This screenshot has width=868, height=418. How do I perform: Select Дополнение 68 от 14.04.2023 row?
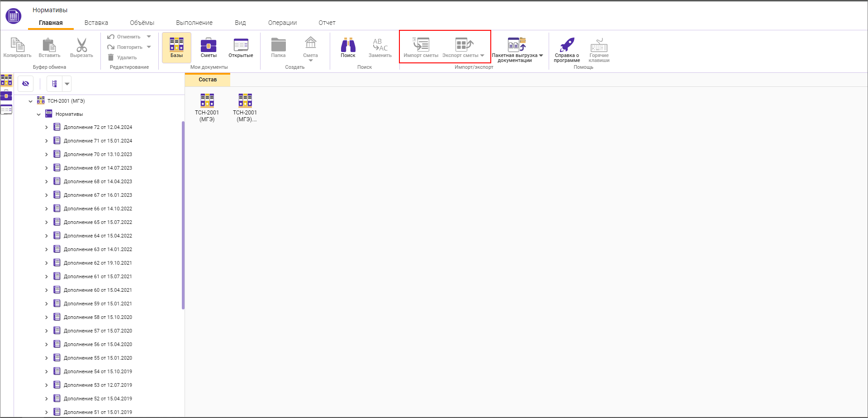tap(98, 181)
